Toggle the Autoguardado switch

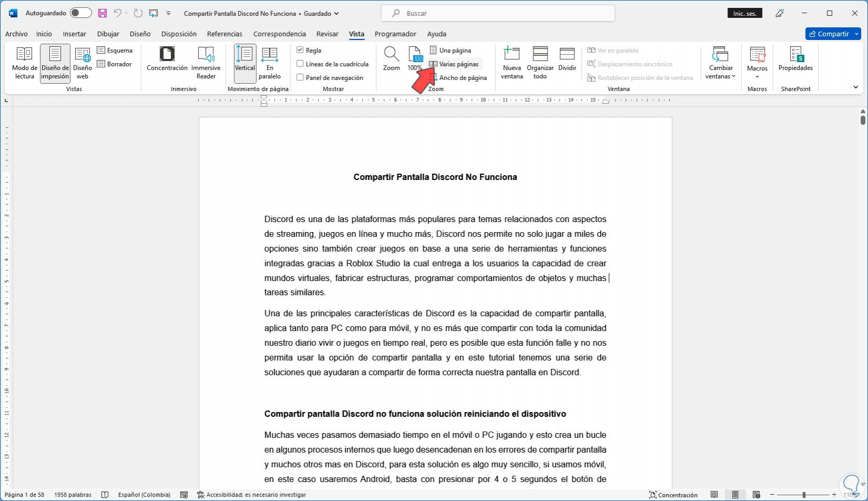(x=81, y=13)
